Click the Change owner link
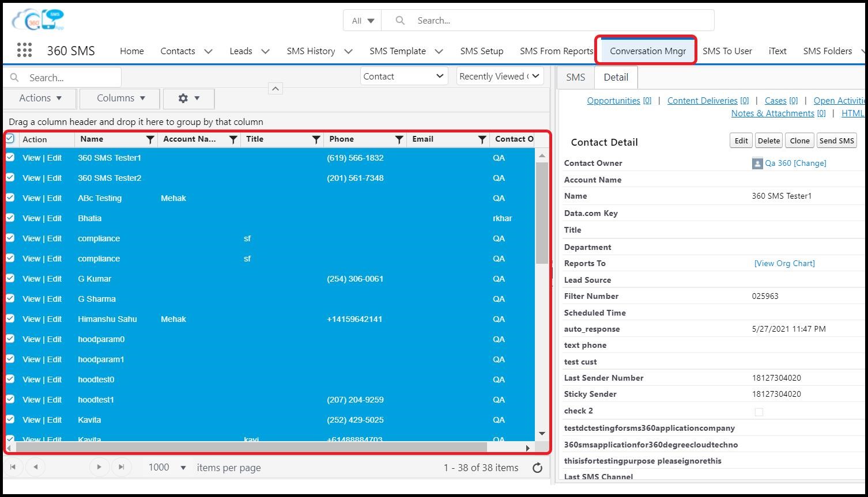This screenshot has width=868, height=497. [x=810, y=163]
